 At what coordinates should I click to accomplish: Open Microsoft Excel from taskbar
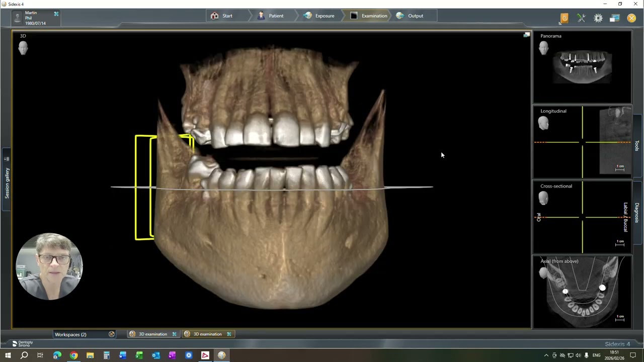click(x=139, y=355)
